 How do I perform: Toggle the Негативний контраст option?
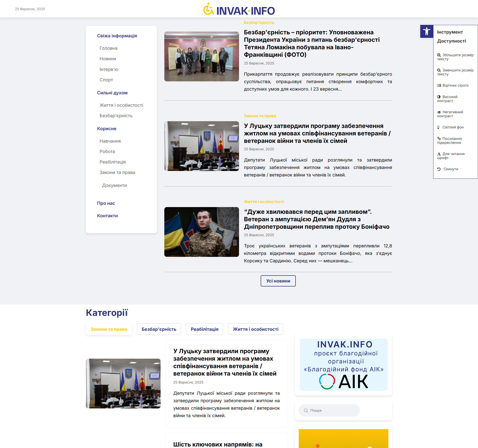450,114
